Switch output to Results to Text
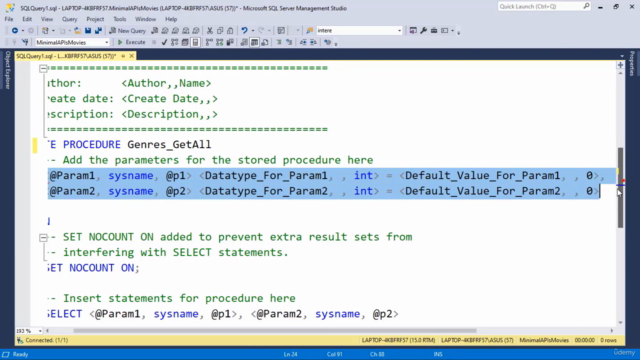The image size is (640, 360). point(244,42)
